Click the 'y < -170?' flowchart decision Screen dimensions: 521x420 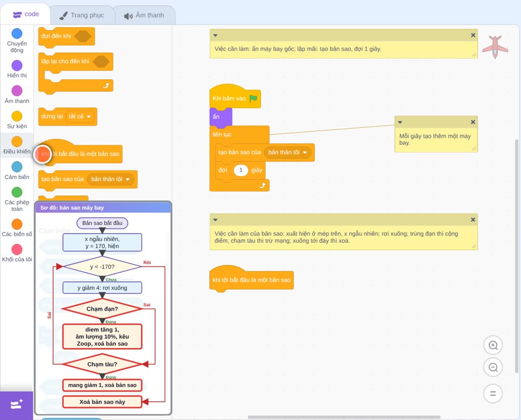pos(102,266)
